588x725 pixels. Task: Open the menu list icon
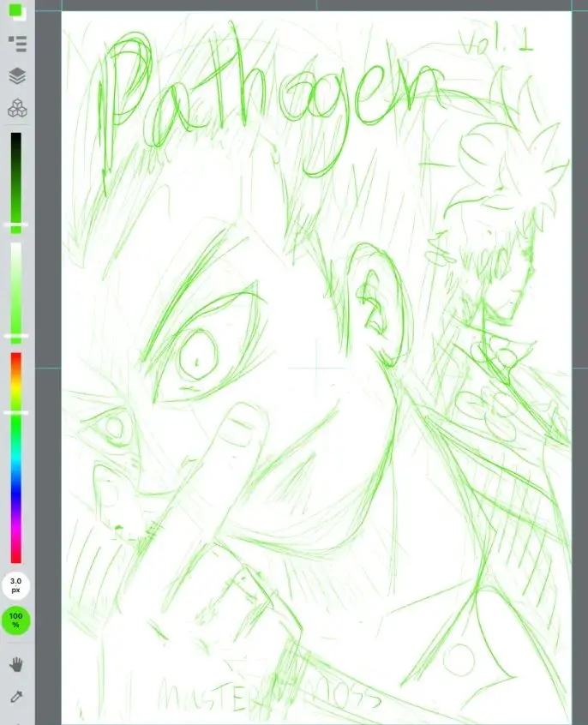tap(18, 44)
